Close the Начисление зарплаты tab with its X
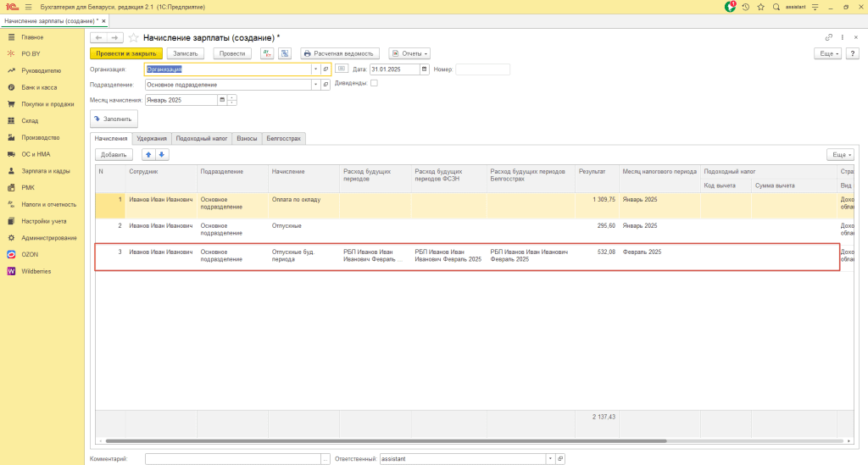The width and height of the screenshot is (868, 465). [103, 21]
